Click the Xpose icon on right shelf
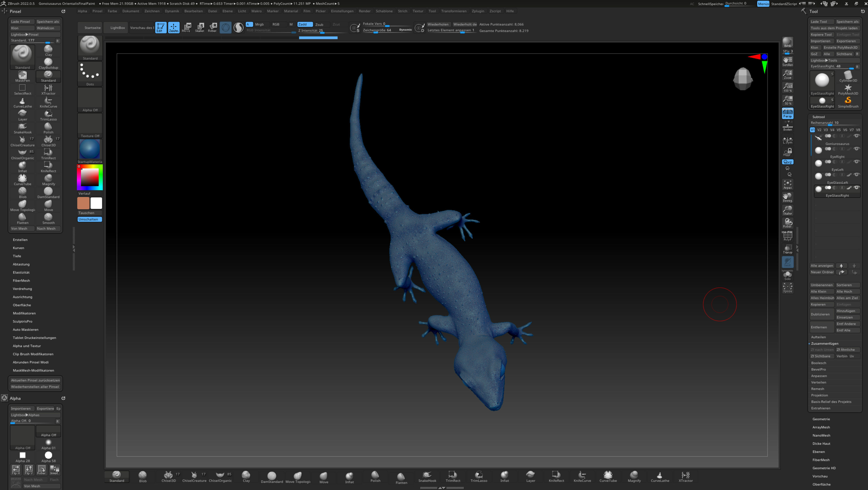The width and height of the screenshot is (868, 490). coord(787,288)
